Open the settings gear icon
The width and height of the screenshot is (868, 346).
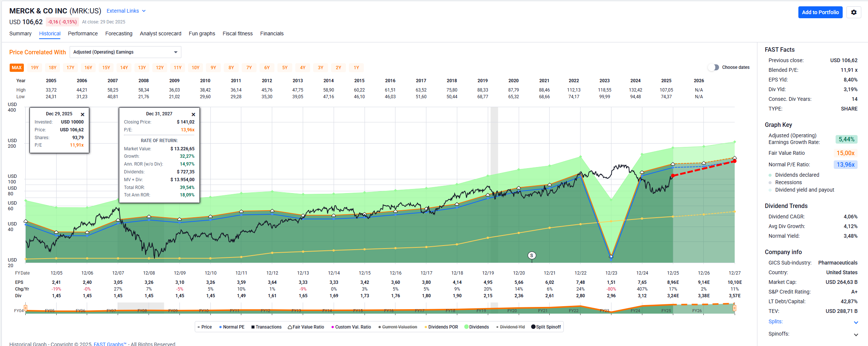pos(853,12)
